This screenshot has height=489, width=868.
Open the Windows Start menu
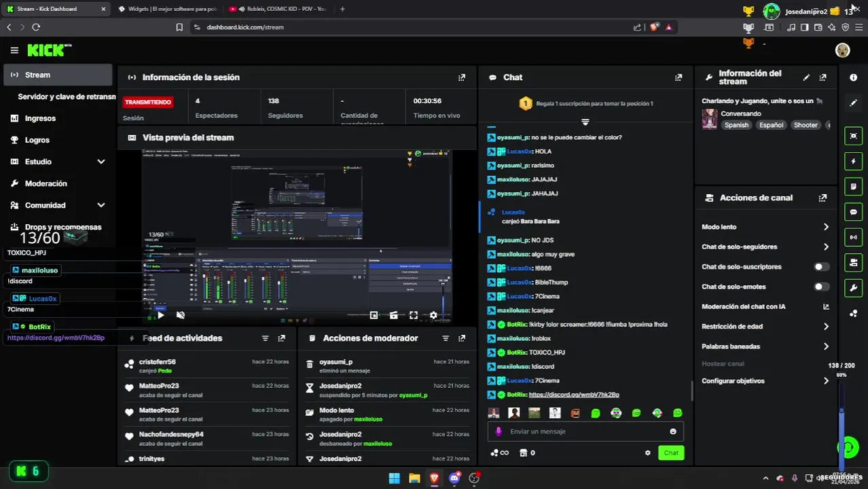(x=394, y=478)
